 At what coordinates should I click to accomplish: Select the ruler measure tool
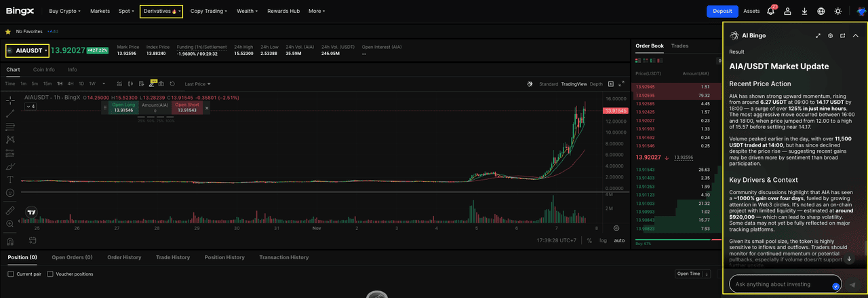(x=10, y=210)
